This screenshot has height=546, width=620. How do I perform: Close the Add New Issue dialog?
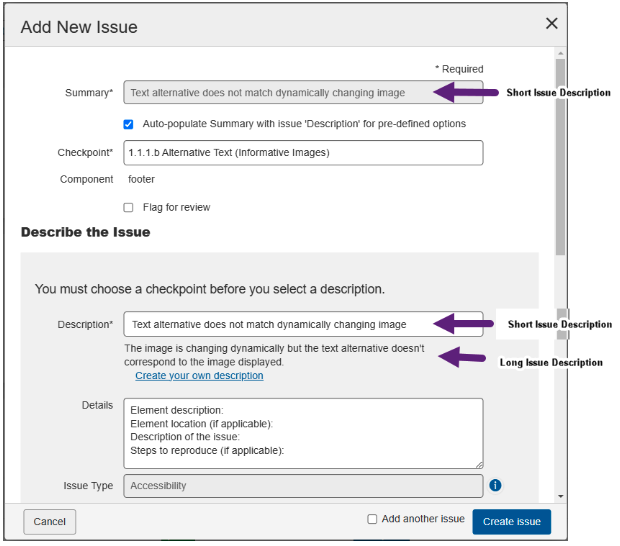[x=552, y=23]
